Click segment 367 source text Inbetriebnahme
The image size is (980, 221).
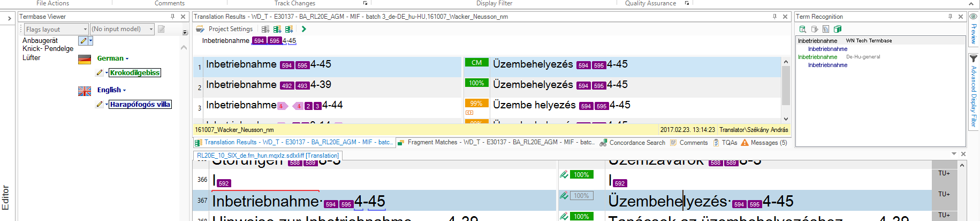pyautogui.click(x=265, y=201)
